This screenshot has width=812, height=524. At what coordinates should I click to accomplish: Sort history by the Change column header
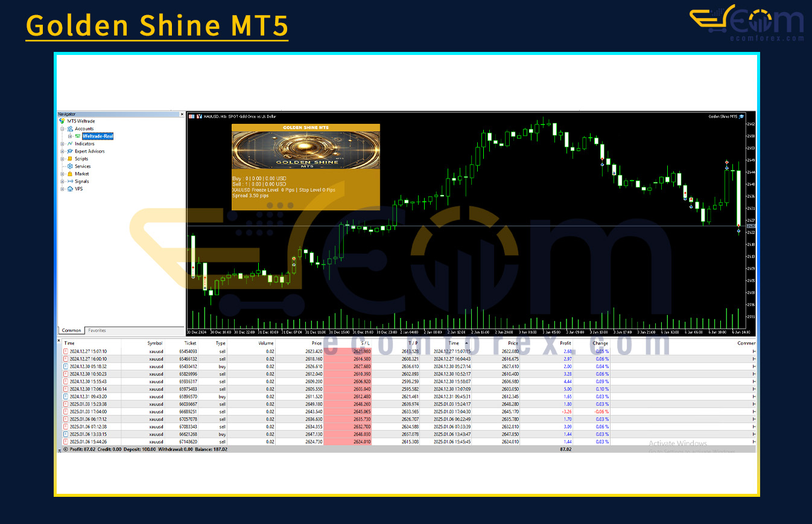tap(600, 343)
